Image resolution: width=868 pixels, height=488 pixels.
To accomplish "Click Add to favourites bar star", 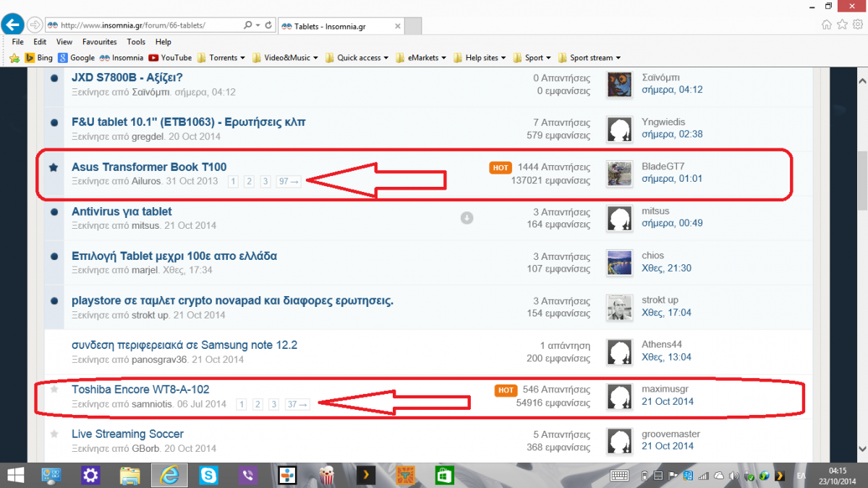I will 14,58.
